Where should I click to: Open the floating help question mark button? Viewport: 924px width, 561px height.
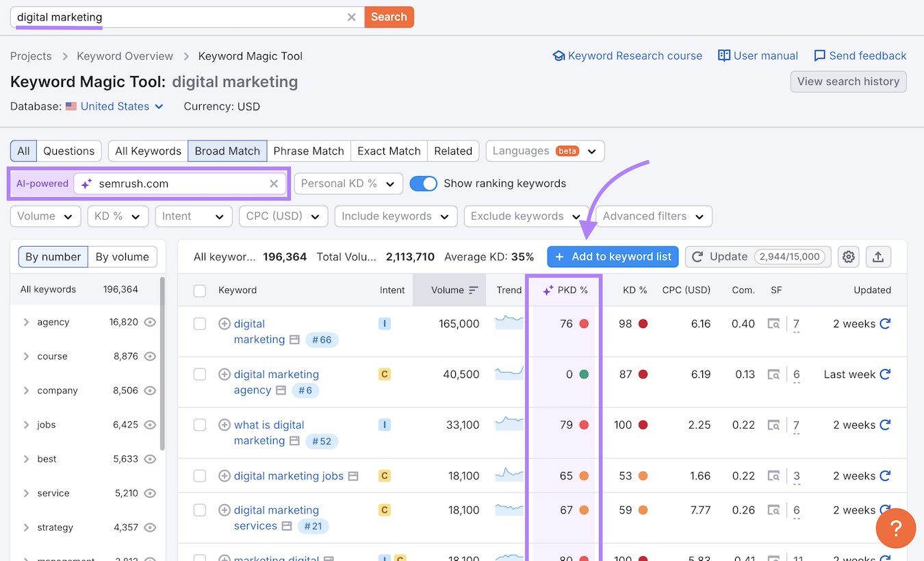pyautogui.click(x=895, y=528)
